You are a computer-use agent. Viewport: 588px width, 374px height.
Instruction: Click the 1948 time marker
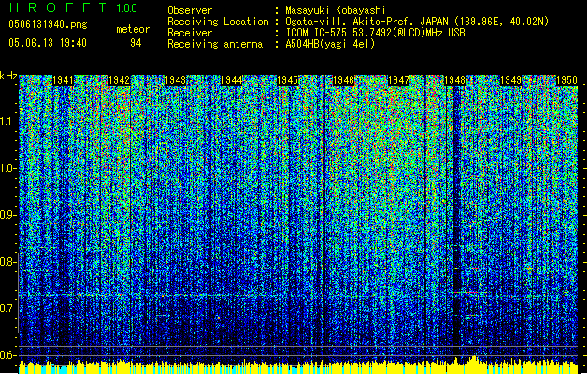pos(455,80)
